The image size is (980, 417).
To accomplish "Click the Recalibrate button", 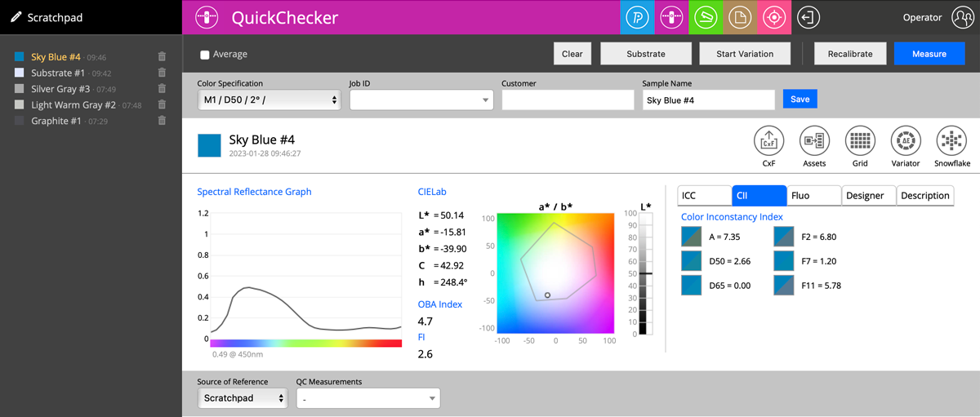I will point(850,54).
